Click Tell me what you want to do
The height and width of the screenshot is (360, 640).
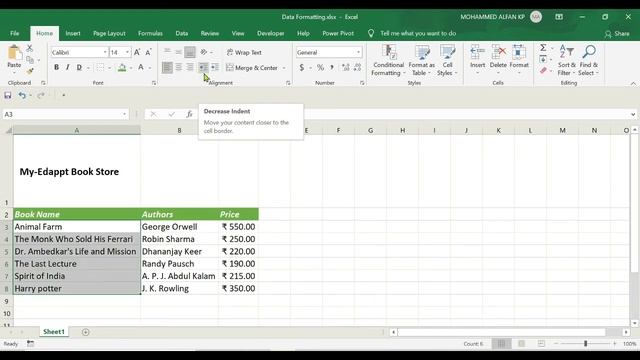tap(418, 33)
